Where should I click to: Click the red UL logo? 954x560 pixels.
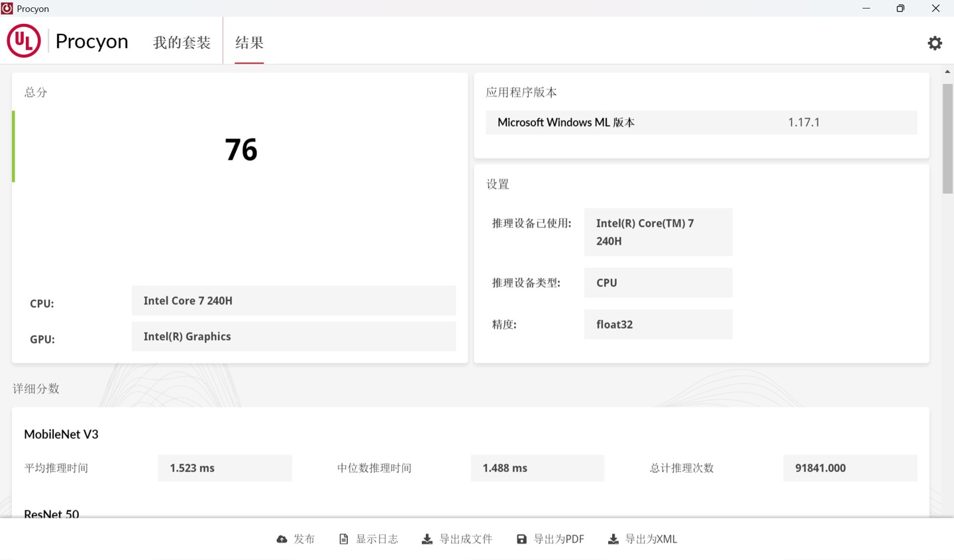click(24, 41)
